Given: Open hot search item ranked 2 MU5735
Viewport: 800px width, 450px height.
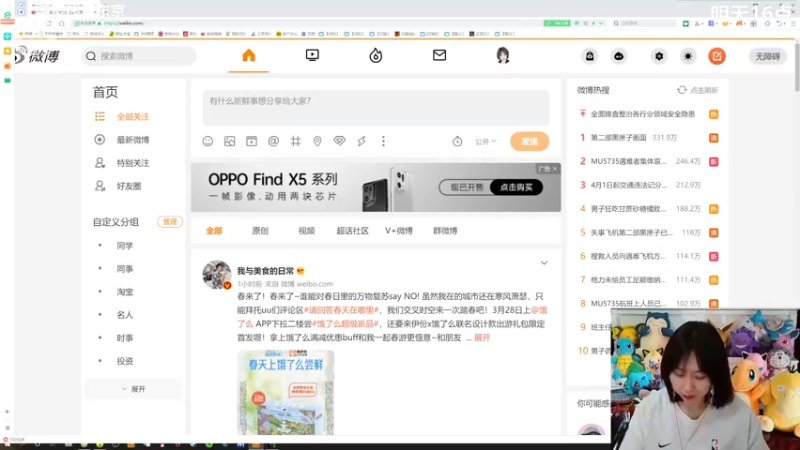Looking at the screenshot, I should pos(629,161).
